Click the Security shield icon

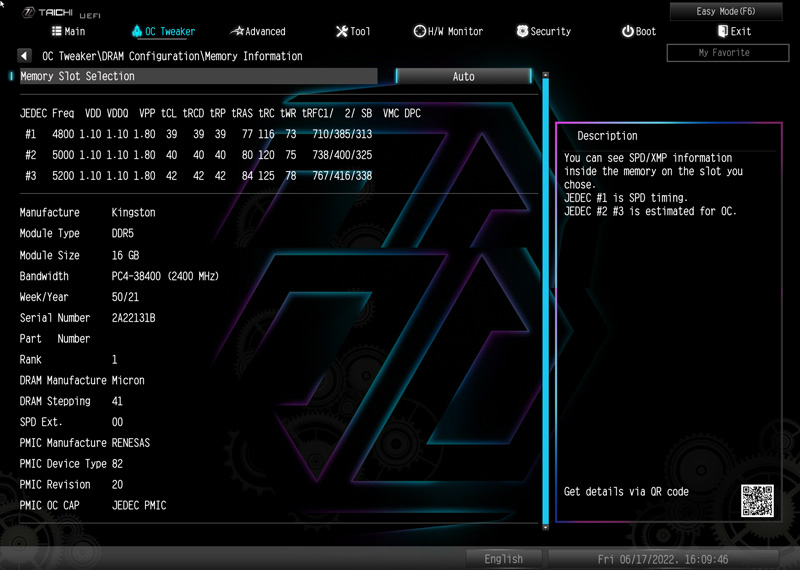522,31
